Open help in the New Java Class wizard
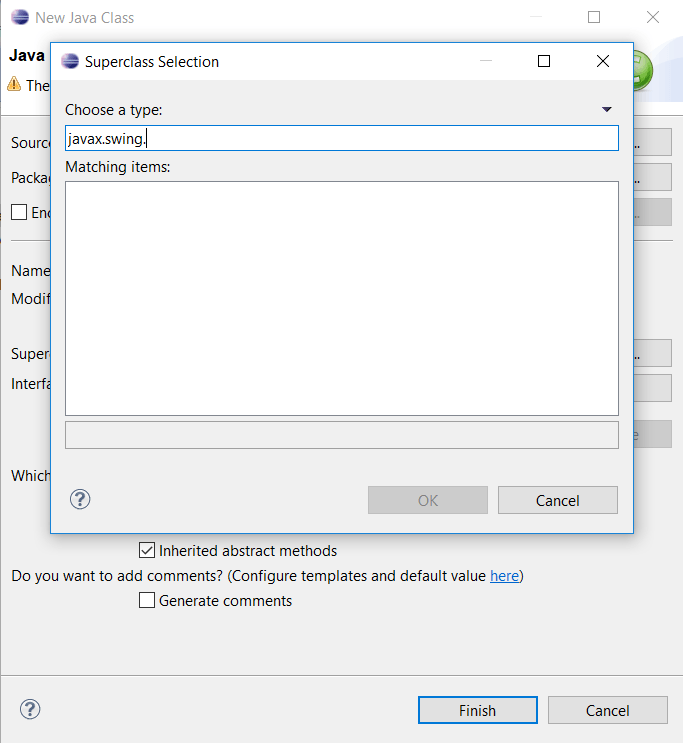This screenshot has width=683, height=743. (x=30, y=710)
